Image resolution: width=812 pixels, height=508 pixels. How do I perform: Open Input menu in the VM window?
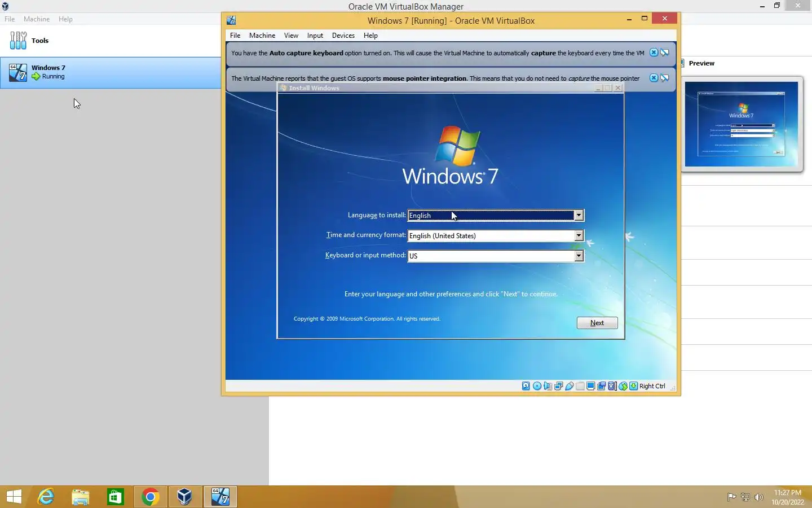pyautogui.click(x=315, y=36)
